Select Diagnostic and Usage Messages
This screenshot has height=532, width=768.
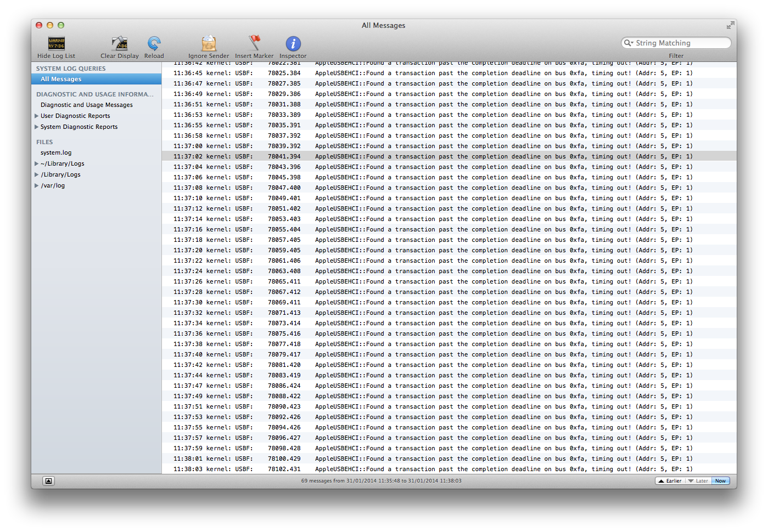87,105
